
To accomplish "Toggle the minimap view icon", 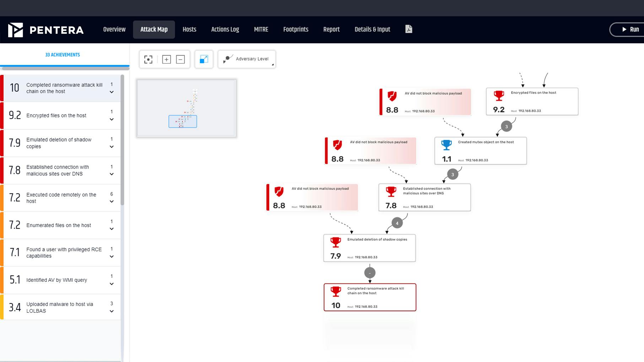I will pyautogui.click(x=204, y=59).
